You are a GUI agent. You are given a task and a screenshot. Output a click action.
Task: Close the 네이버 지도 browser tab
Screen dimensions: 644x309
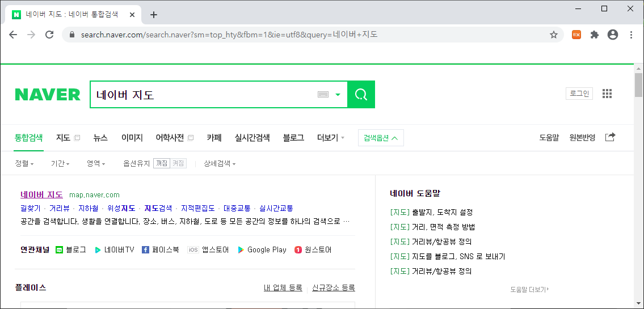[x=132, y=14]
